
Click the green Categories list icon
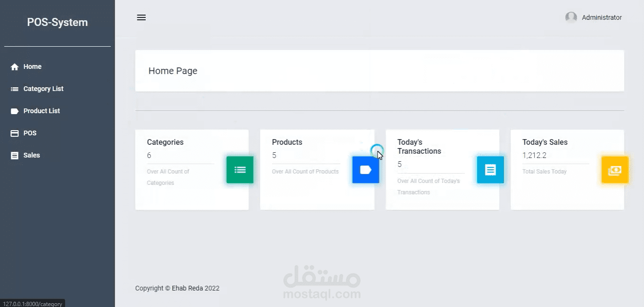click(240, 170)
